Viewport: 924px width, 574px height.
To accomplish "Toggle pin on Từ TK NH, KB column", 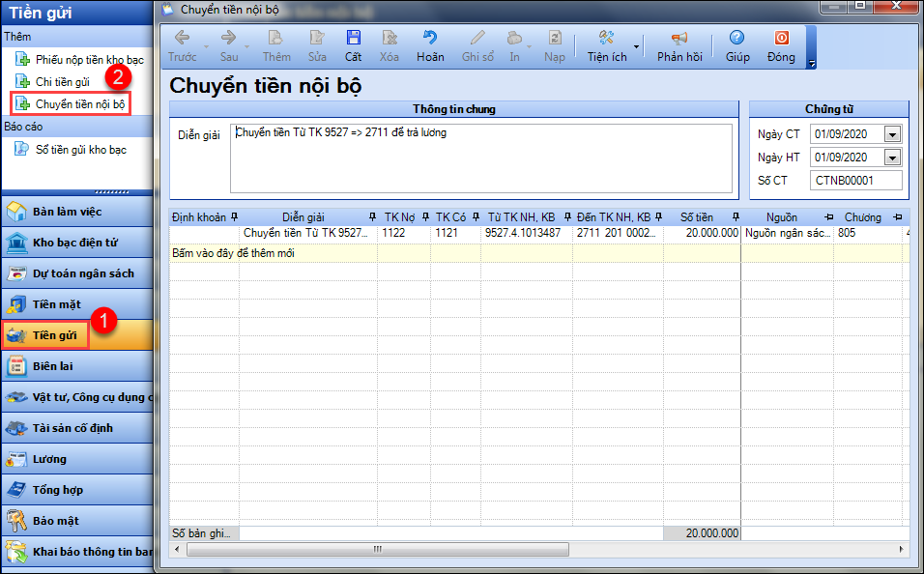I will pyautogui.click(x=567, y=216).
